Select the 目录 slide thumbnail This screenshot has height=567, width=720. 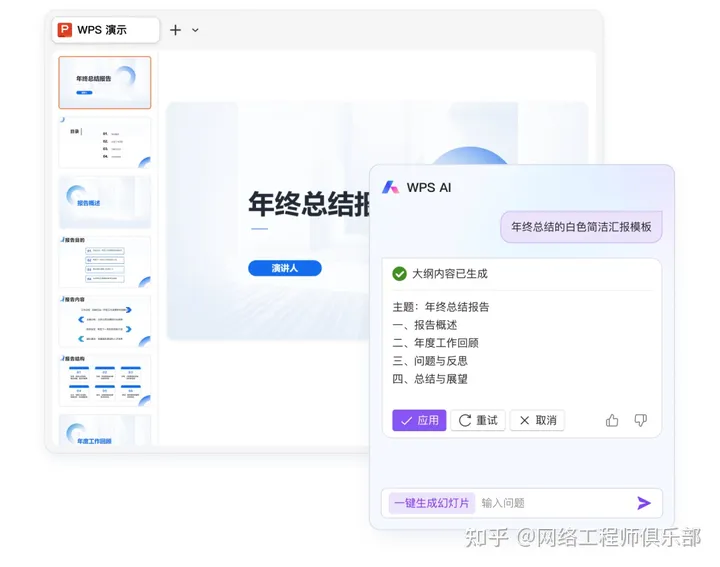(105, 142)
